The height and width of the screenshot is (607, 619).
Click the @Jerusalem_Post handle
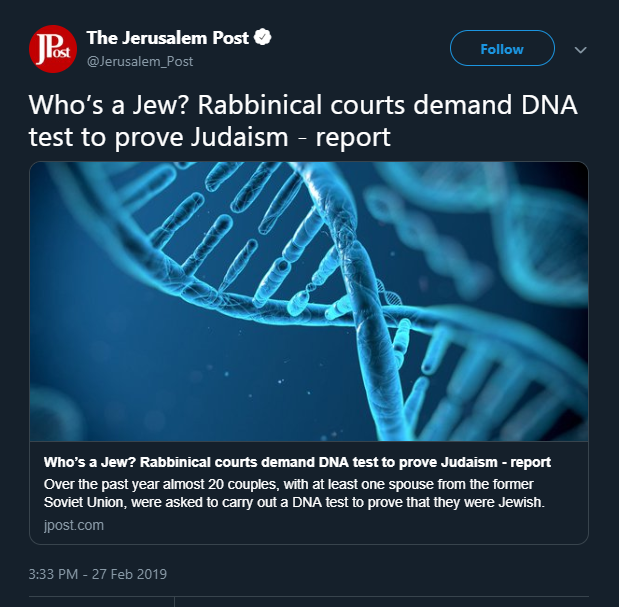point(140,61)
